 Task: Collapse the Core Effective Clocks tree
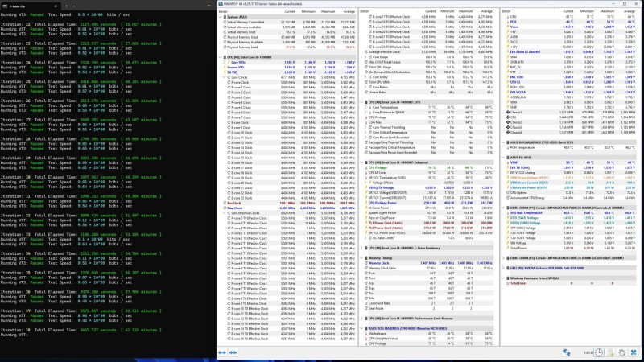tap(225, 213)
